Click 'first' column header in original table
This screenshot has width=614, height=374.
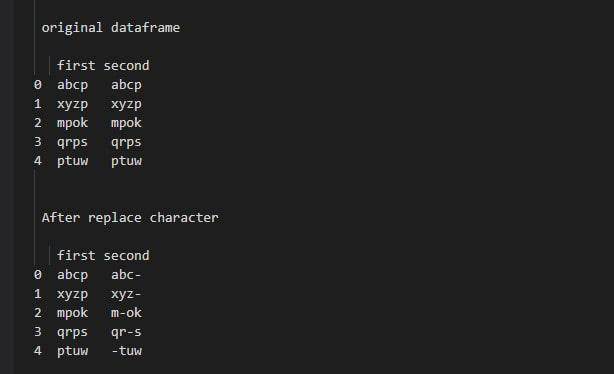tap(76, 65)
